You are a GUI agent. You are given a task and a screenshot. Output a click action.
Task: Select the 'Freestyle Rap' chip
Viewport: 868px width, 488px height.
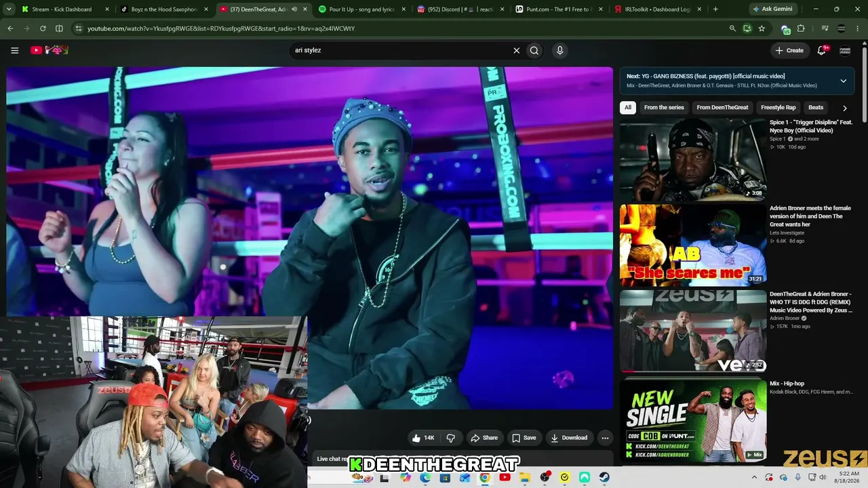778,107
